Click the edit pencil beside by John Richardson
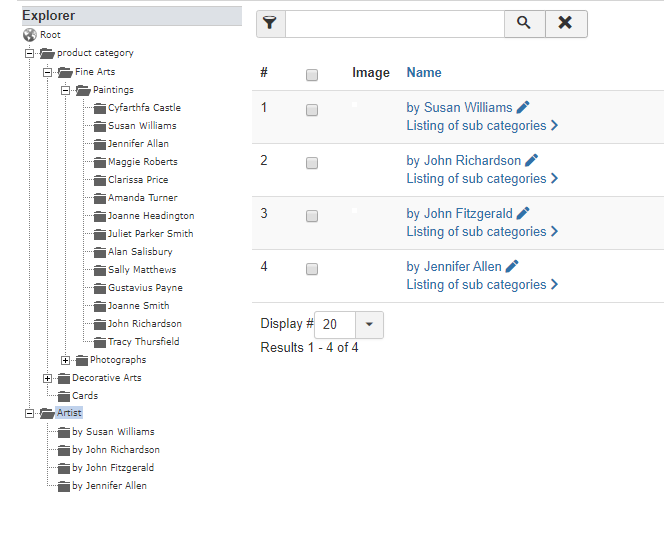 532,160
